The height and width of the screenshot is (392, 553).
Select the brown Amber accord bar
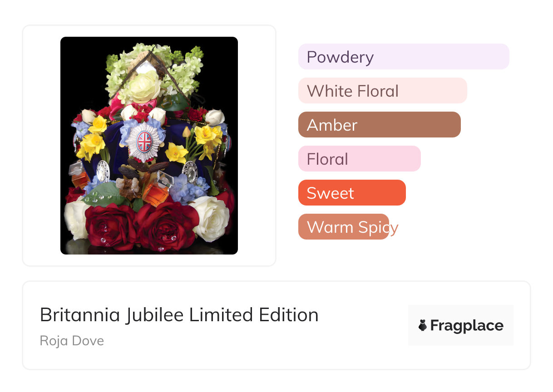pyautogui.click(x=379, y=125)
